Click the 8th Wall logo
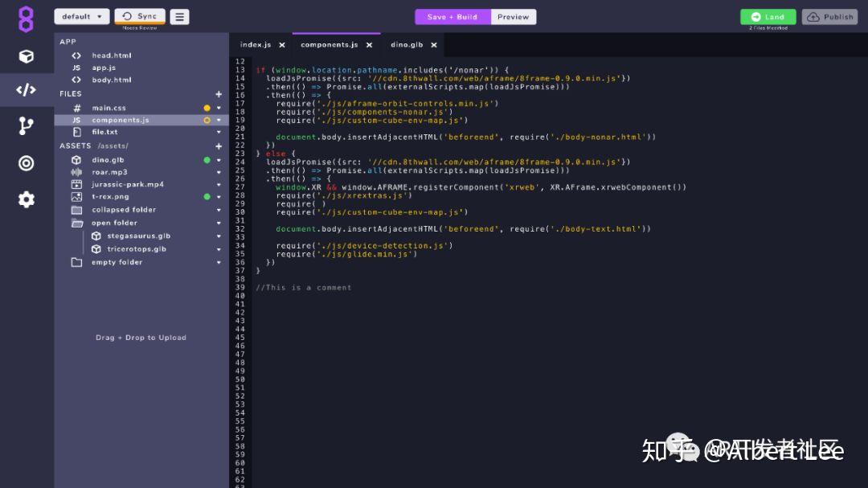The height and width of the screenshot is (488, 868). tap(27, 17)
